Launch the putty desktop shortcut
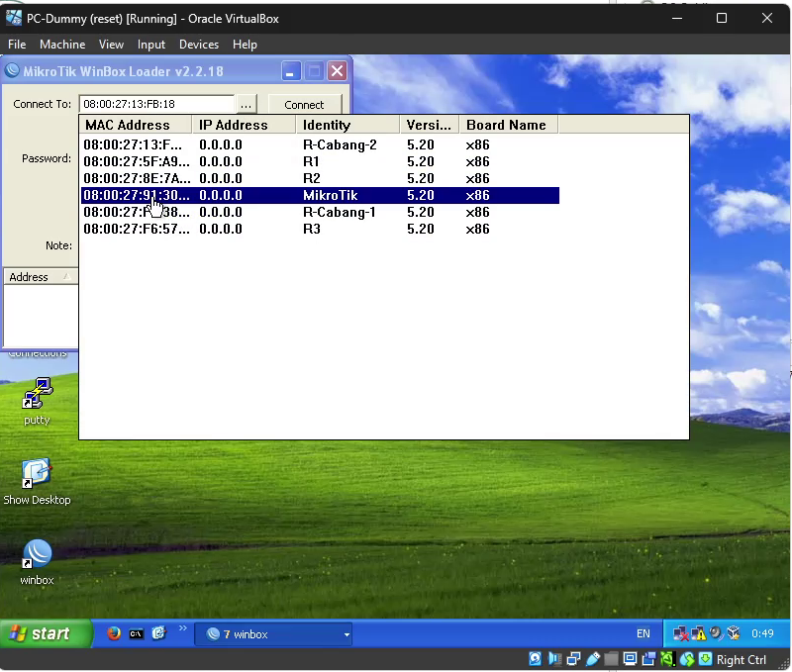 (x=37, y=393)
